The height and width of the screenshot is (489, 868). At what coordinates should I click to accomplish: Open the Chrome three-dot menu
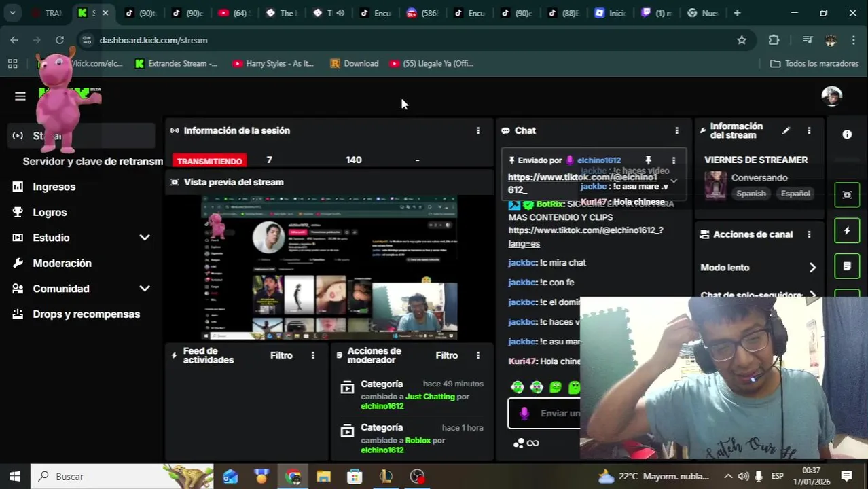coord(854,40)
